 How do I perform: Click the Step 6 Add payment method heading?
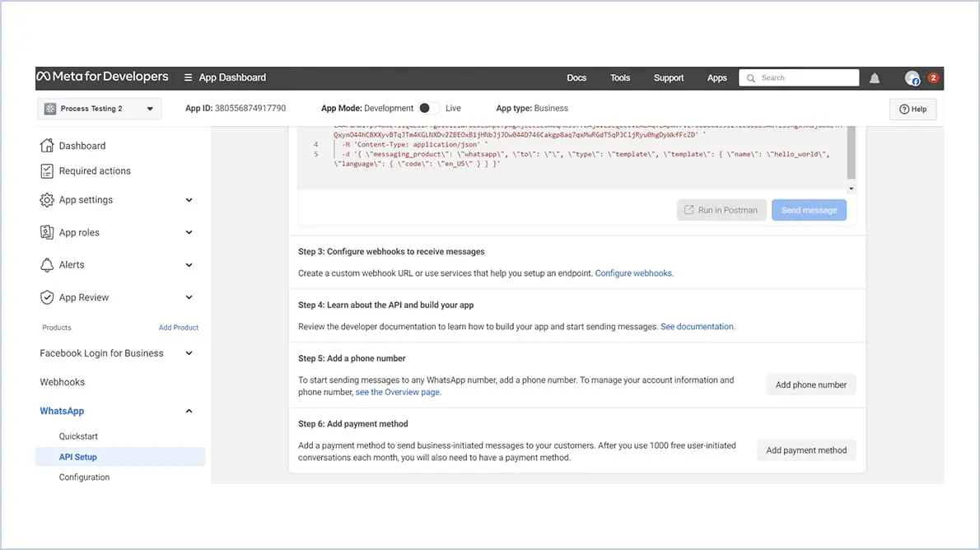click(353, 424)
